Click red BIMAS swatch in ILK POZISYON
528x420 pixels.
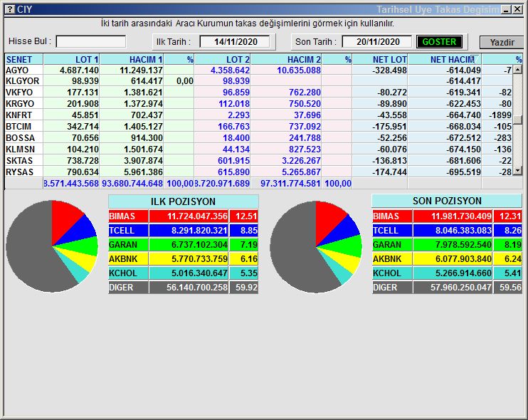coord(128,216)
